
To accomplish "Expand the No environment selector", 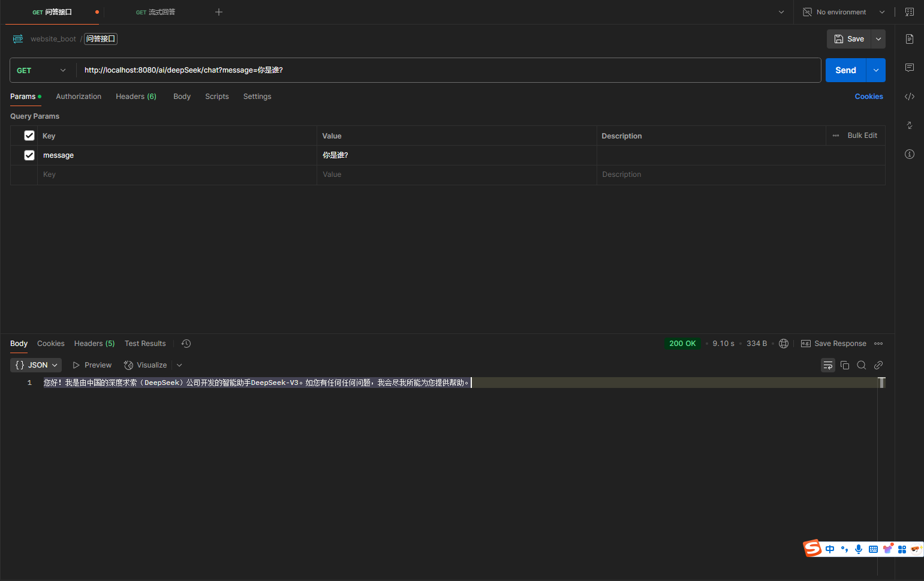I will click(843, 12).
